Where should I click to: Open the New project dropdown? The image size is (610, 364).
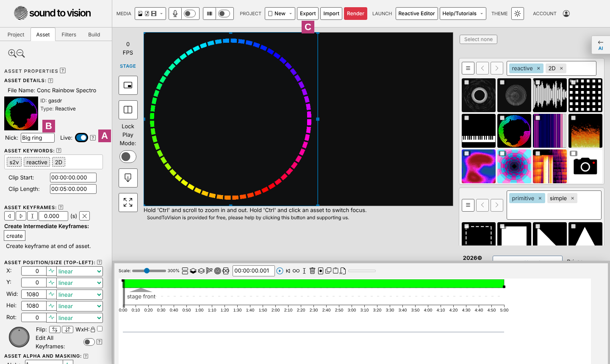(280, 14)
